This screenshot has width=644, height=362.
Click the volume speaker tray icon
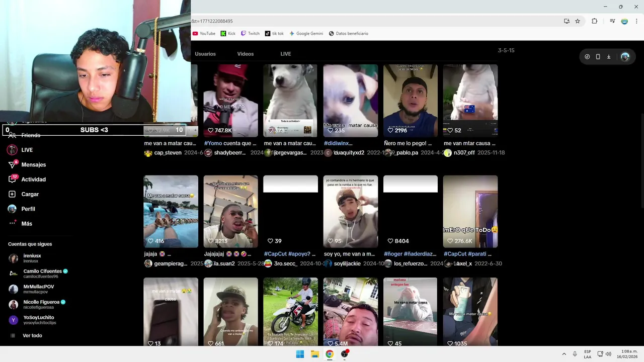pos(608,354)
